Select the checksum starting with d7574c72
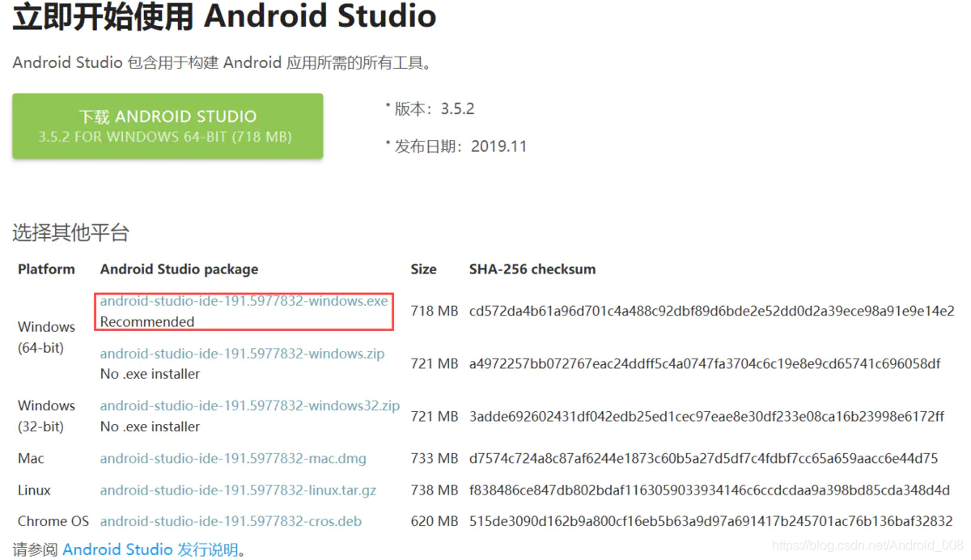The width and height of the screenshot is (971, 560). click(x=703, y=459)
